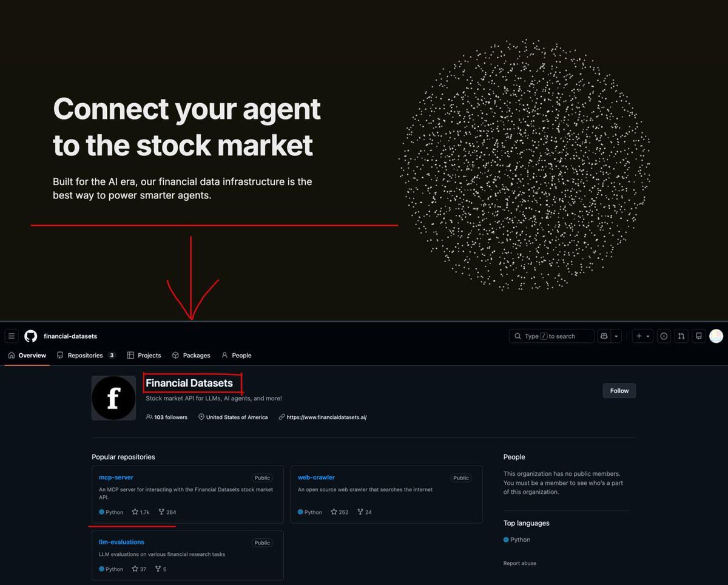Open the pull requests icon
The height and width of the screenshot is (585, 728).
coord(681,336)
